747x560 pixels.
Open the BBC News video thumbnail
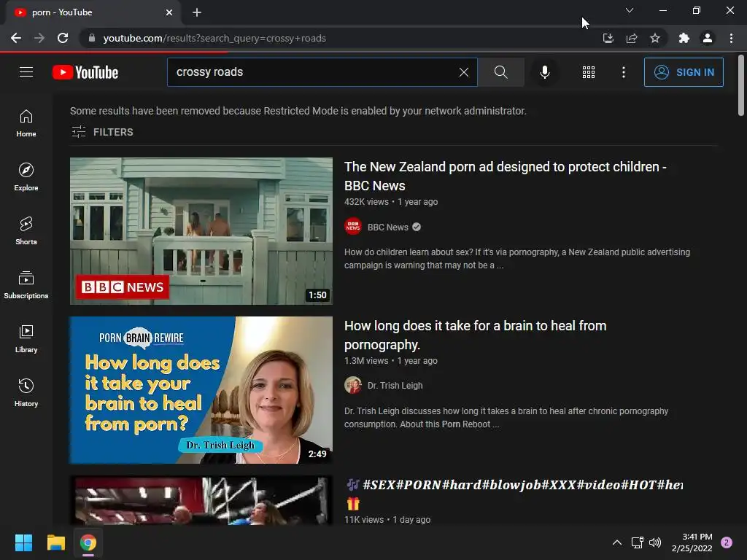point(201,231)
